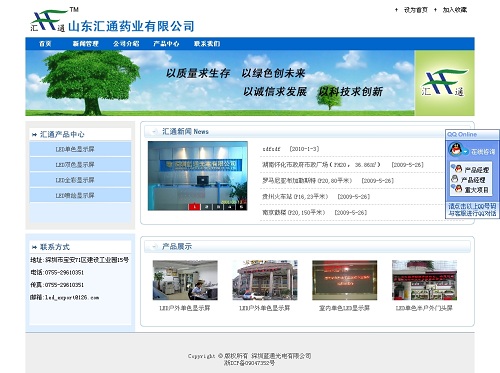Open the storefront LED sign product thumbnail
The width and height of the screenshot is (500, 373).
tap(424, 280)
